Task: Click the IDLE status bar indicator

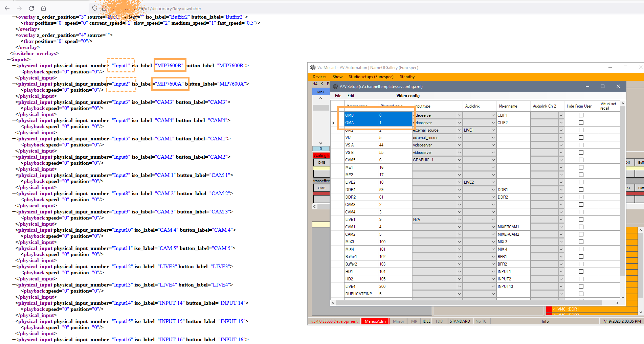Action: (x=426, y=321)
